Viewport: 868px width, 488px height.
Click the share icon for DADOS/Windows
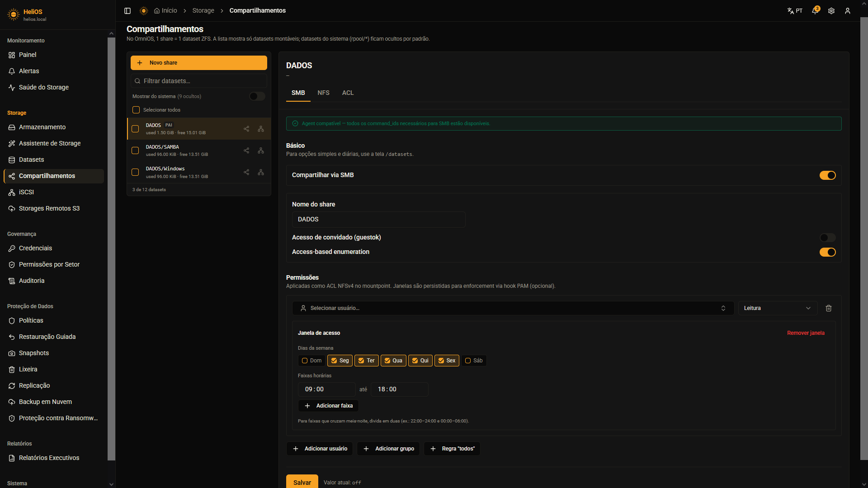(x=246, y=172)
